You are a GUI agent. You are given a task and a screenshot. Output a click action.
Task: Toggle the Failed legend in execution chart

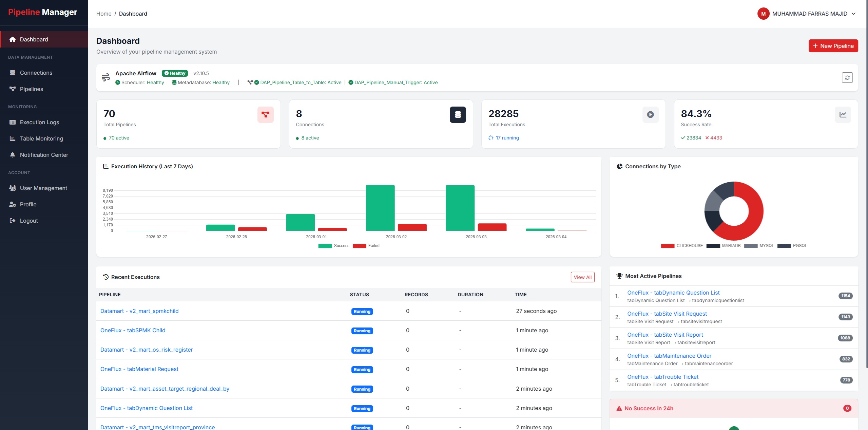(366, 246)
